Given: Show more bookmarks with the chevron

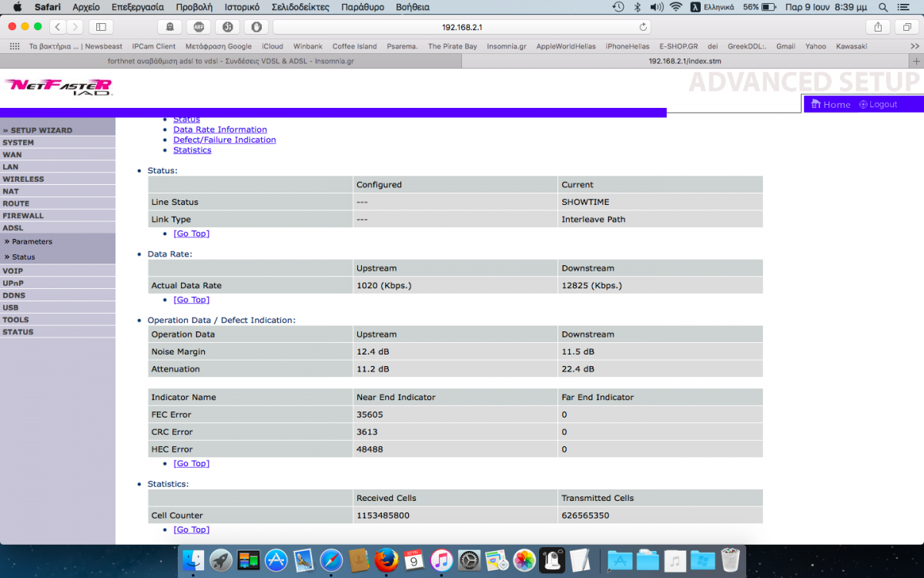Looking at the screenshot, I should point(915,46).
